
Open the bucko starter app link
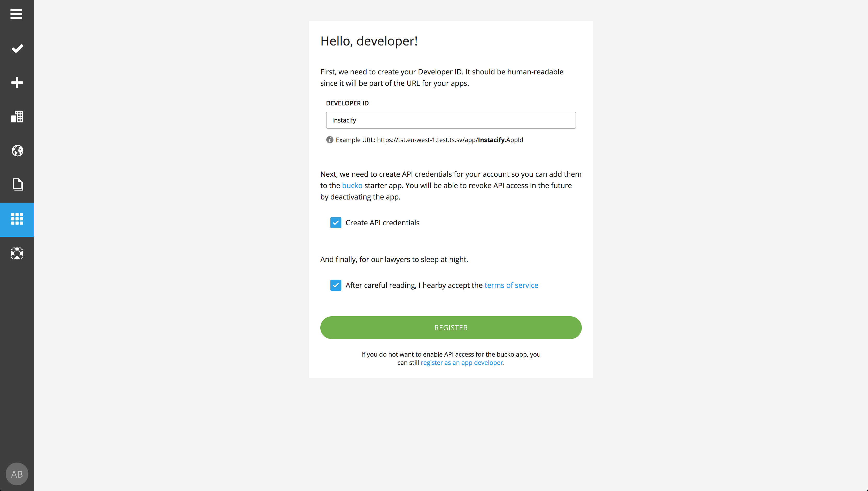[x=352, y=186]
